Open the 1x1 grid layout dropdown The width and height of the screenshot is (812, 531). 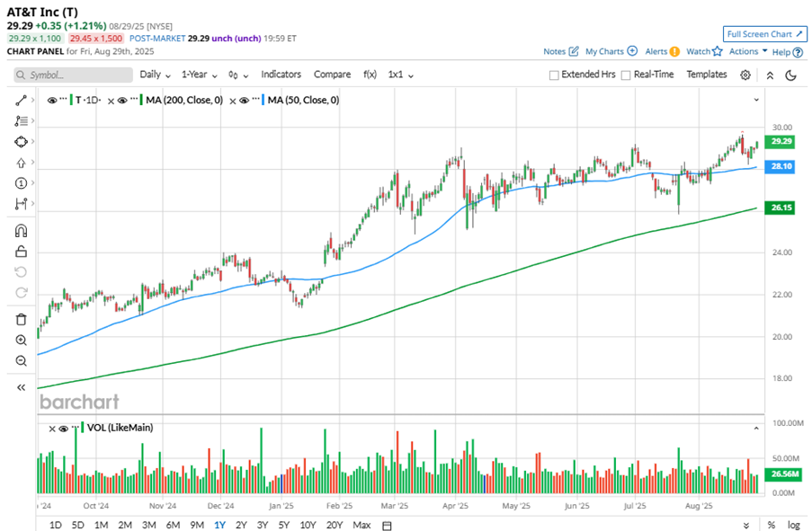(x=401, y=75)
